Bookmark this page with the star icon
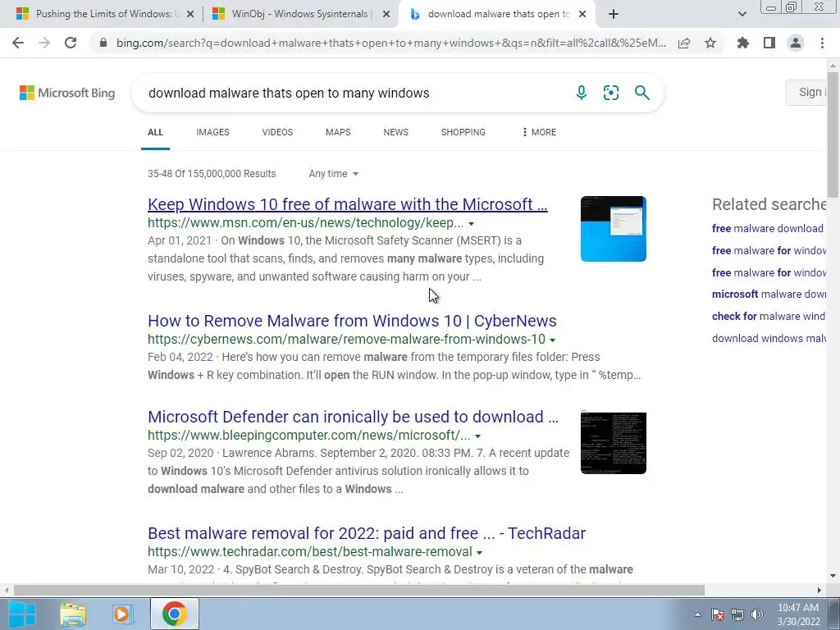The width and height of the screenshot is (840, 630). [710, 43]
